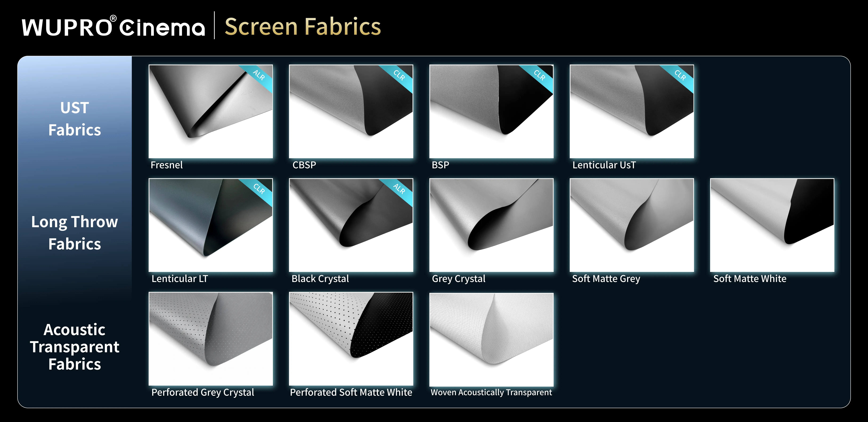
Task: Click the ALR ribbon on Black Crystal image
Action: pos(399,189)
